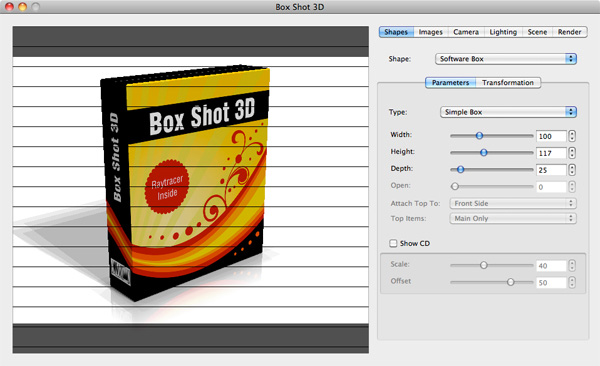The height and width of the screenshot is (366, 600).
Task: Close the Box Shot 3D window
Action: (9, 7)
